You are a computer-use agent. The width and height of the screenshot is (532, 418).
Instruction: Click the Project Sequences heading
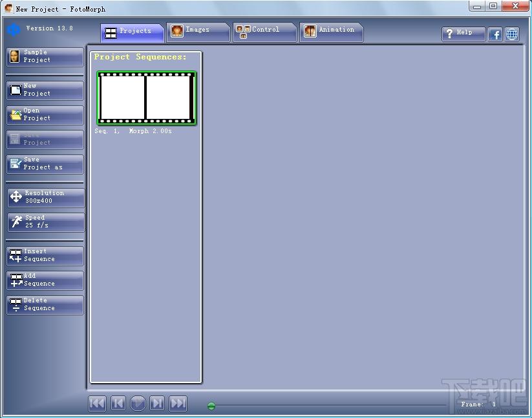(140, 57)
